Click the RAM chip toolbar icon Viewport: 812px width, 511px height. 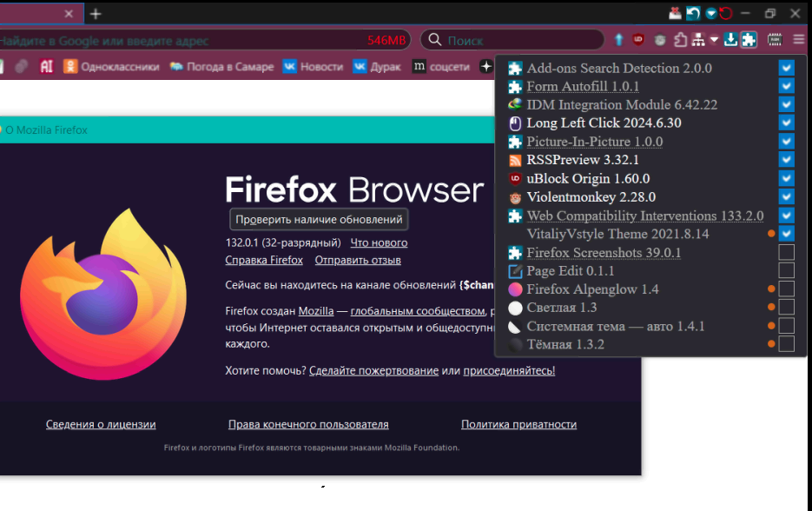(775, 39)
